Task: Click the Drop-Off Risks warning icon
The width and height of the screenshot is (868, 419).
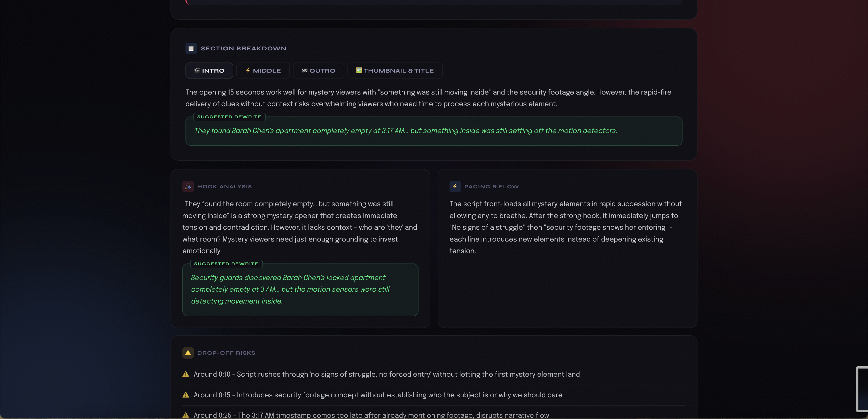Action: pos(188,353)
